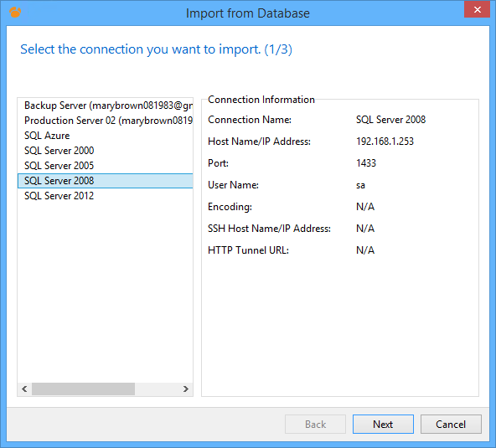The height and width of the screenshot is (448, 496).
Task: Close the Import from Database dialog
Action: pos(477,9)
